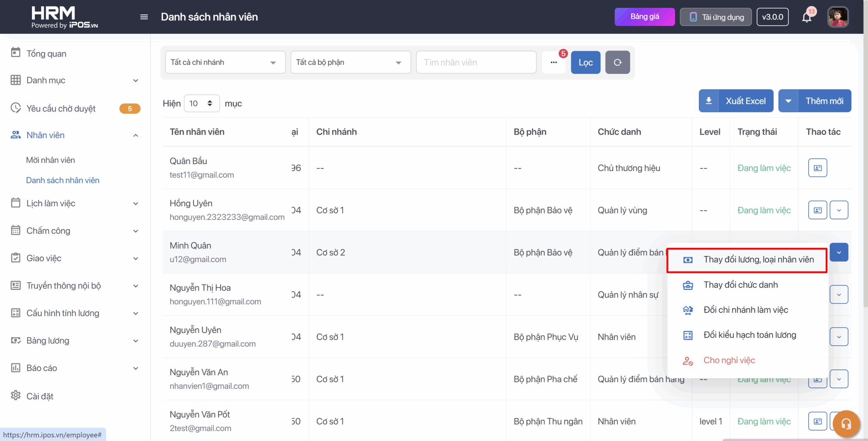Collapse the Nhân viên sidebar section
This screenshot has width=868, height=441.
click(136, 135)
